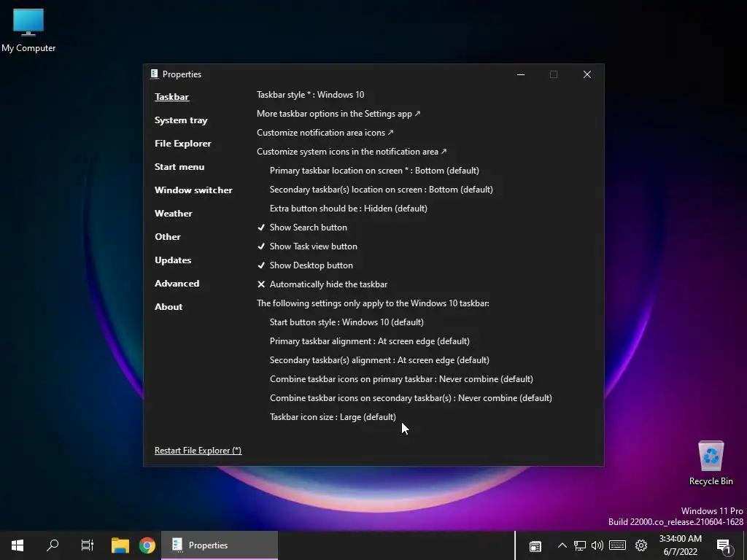The image size is (747, 560).
Task: Change Taskbar icon size option
Action: pos(333,417)
